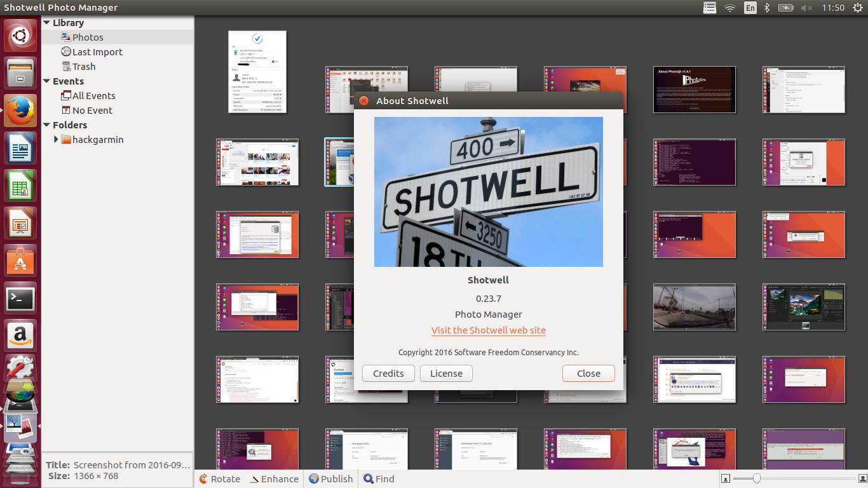Select Last Import in the sidebar
Image resolution: width=868 pixels, height=488 pixels.
(x=118, y=52)
